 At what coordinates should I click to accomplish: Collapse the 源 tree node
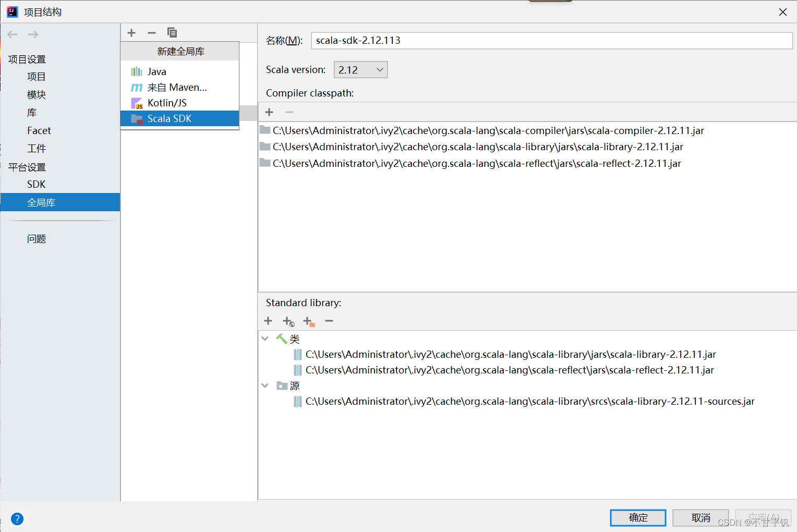point(265,385)
